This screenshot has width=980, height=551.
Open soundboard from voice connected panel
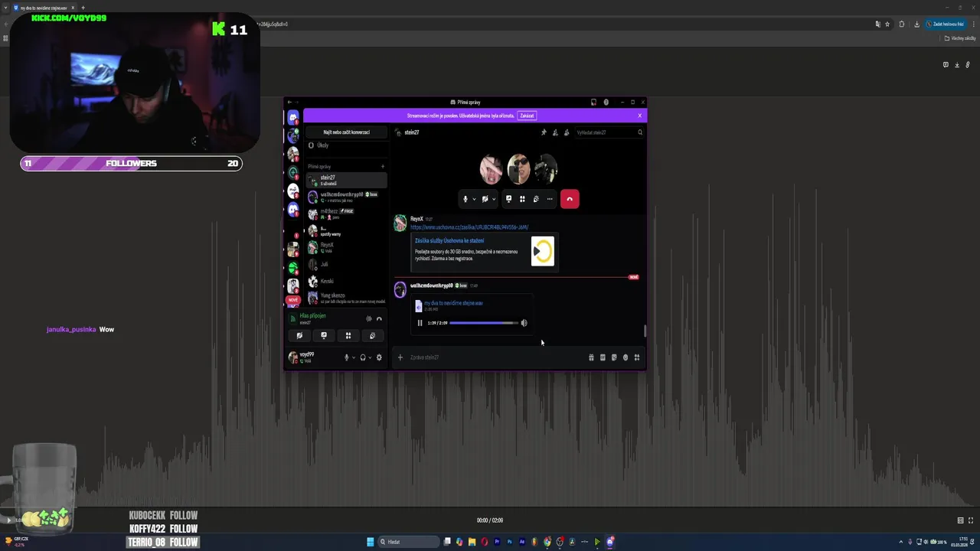point(372,335)
